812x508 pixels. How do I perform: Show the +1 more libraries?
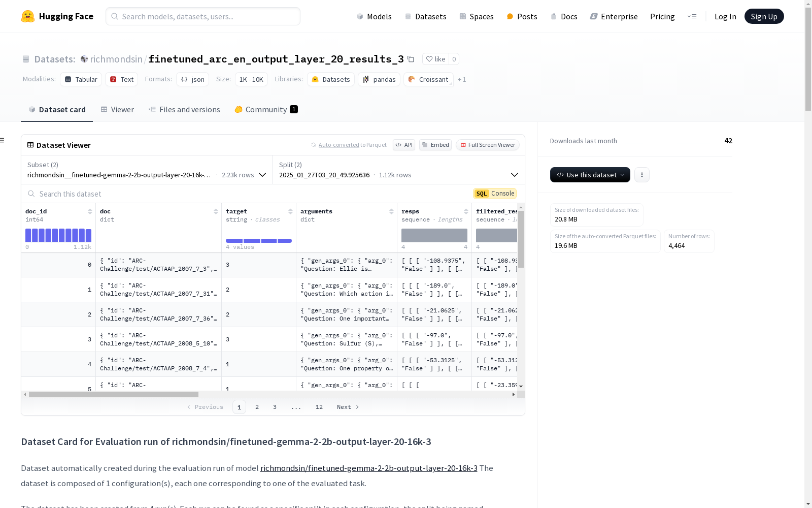462,79
